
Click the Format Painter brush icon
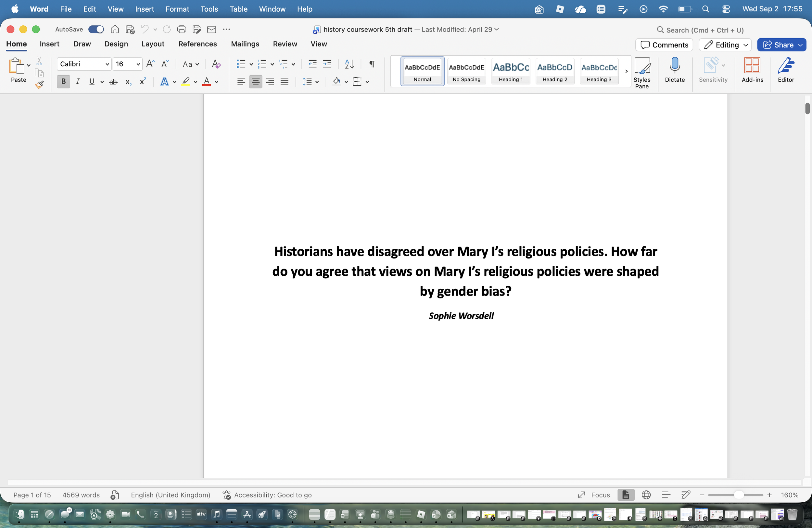point(39,84)
